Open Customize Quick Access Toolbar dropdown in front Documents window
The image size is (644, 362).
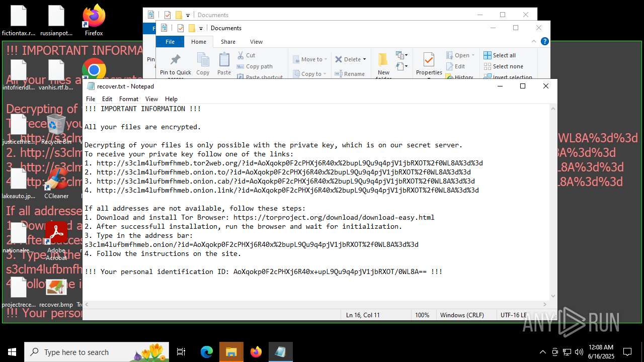point(201,28)
